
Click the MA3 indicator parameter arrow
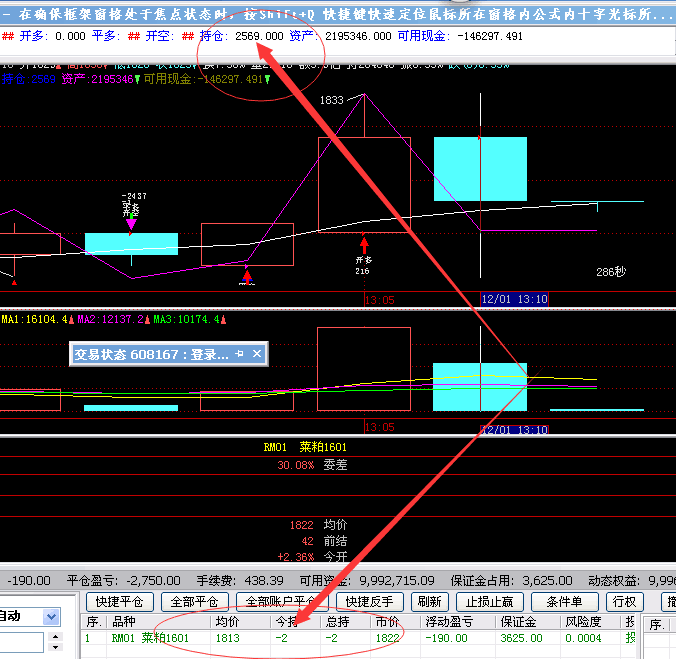(x=221, y=320)
